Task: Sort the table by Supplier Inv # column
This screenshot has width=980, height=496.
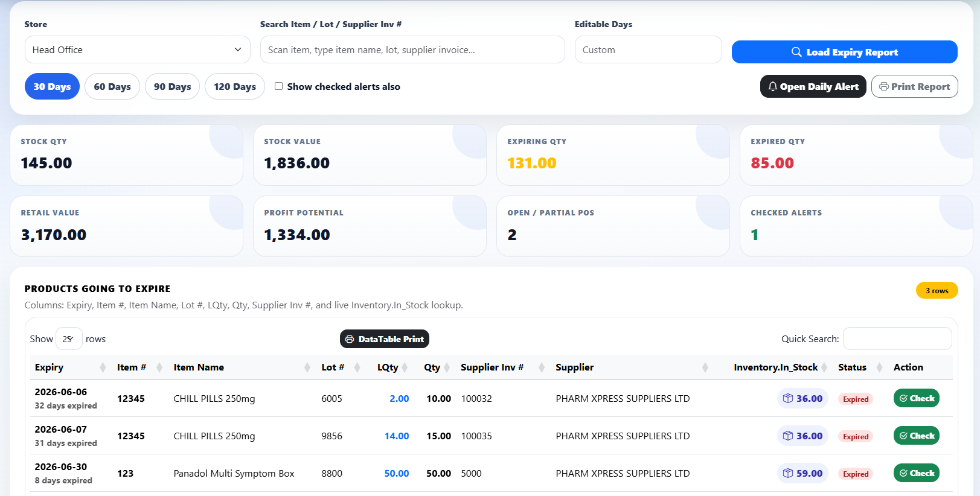Action: click(503, 367)
